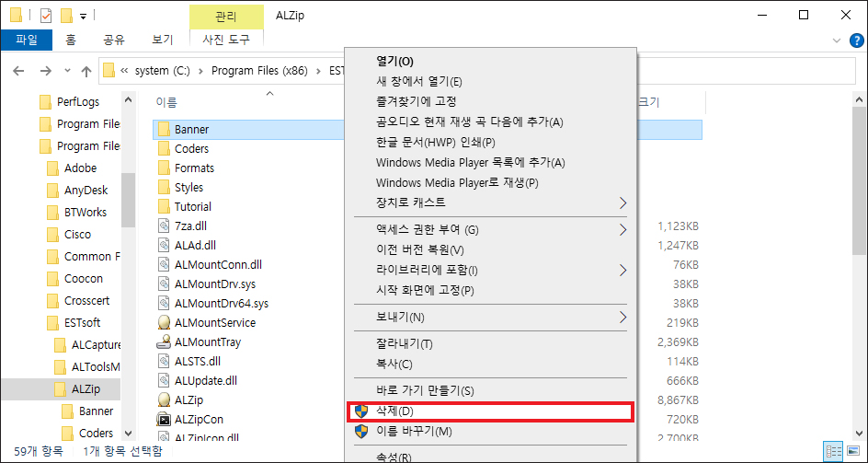Viewport: 868px width, 463px height.
Task: Open the recent locations dropdown arrow
Action: coord(67,71)
